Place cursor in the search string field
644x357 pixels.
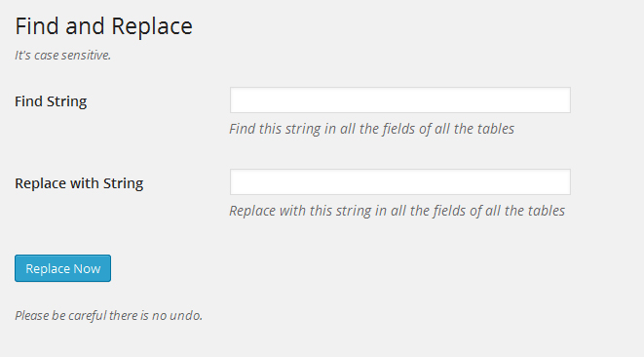pyautogui.click(x=400, y=99)
